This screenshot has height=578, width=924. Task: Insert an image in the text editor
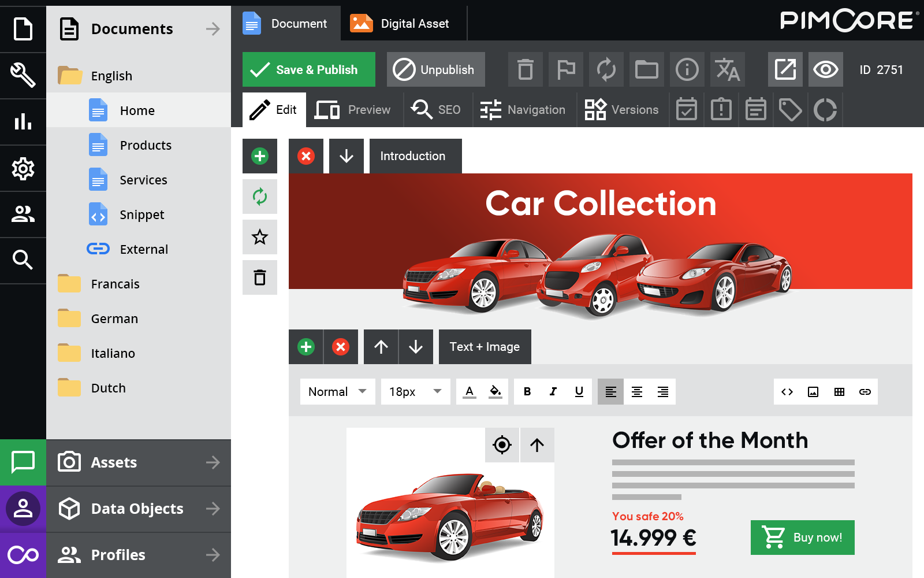[x=813, y=391]
